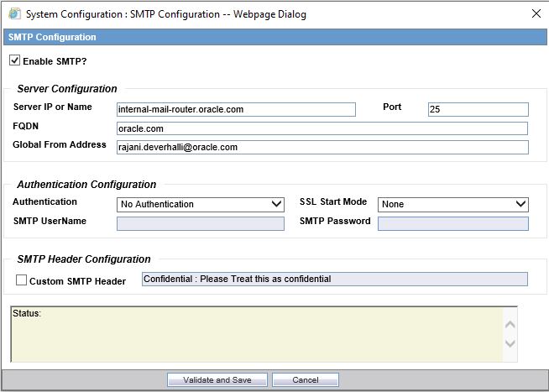Screen dimensions: 549x392
Task: Click the SSL Start Mode label
Action: (x=333, y=201)
